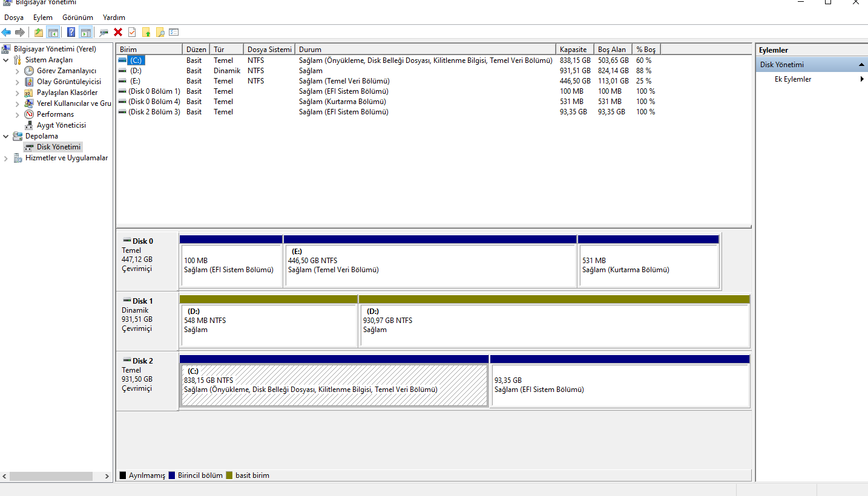Open the Yardım menu
868x496 pixels.
(114, 18)
